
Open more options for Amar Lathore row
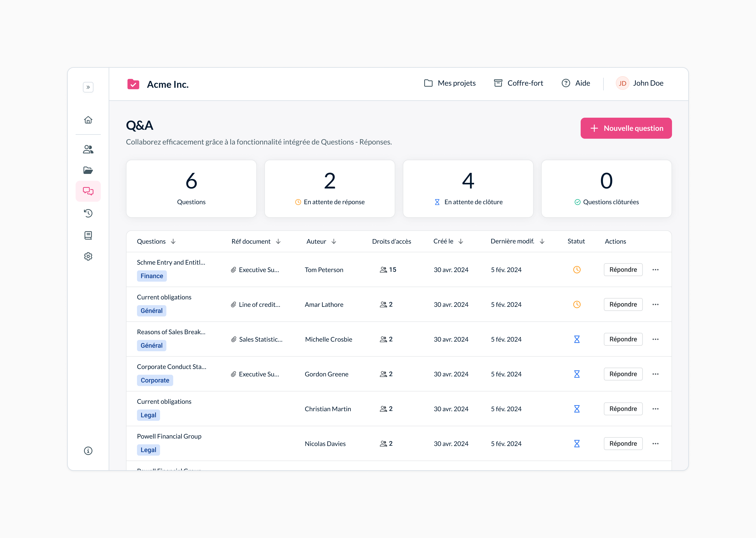coord(655,304)
